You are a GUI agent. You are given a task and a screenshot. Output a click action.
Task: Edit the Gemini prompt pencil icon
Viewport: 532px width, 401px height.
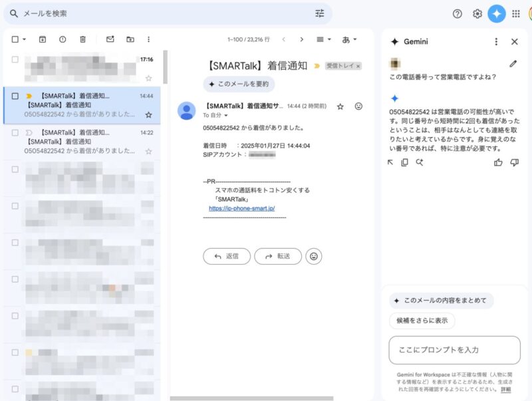(x=513, y=64)
